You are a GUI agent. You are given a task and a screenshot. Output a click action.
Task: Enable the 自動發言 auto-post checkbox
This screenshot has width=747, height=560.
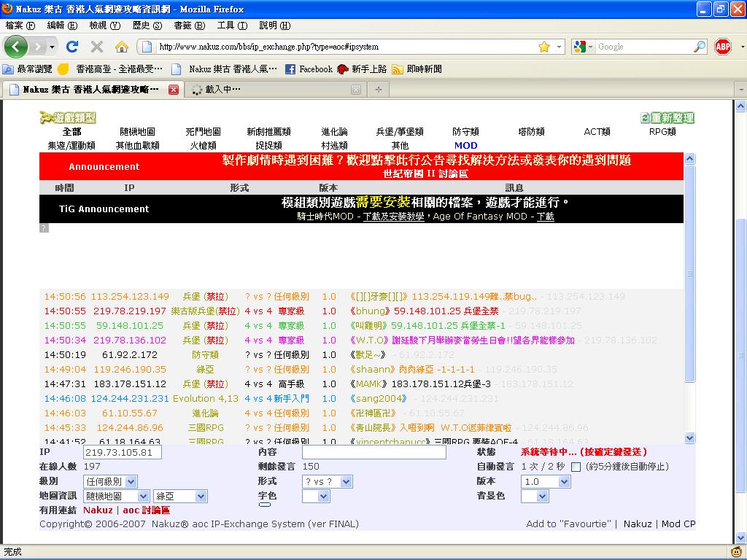pos(576,467)
